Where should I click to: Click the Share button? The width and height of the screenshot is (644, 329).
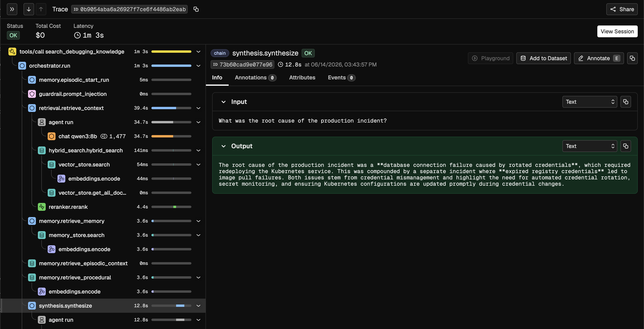(x=622, y=9)
